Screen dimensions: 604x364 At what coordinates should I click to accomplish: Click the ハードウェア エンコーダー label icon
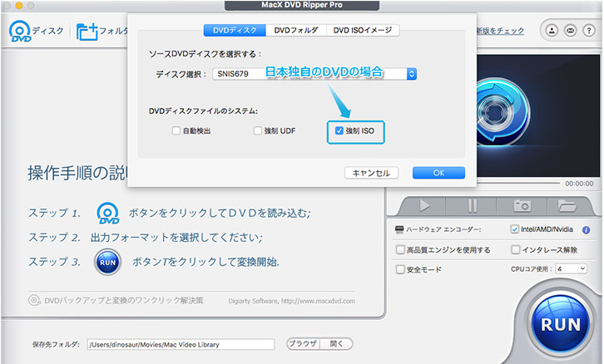[399, 229]
